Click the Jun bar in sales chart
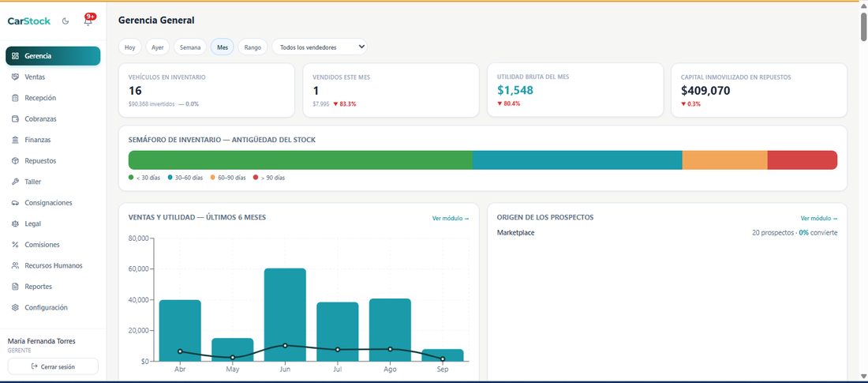 click(x=285, y=315)
